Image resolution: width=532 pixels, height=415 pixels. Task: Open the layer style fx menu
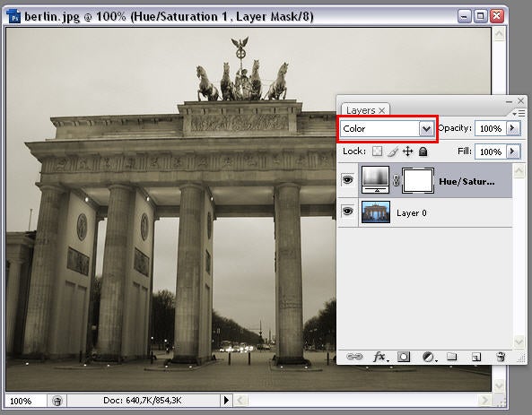click(x=379, y=357)
